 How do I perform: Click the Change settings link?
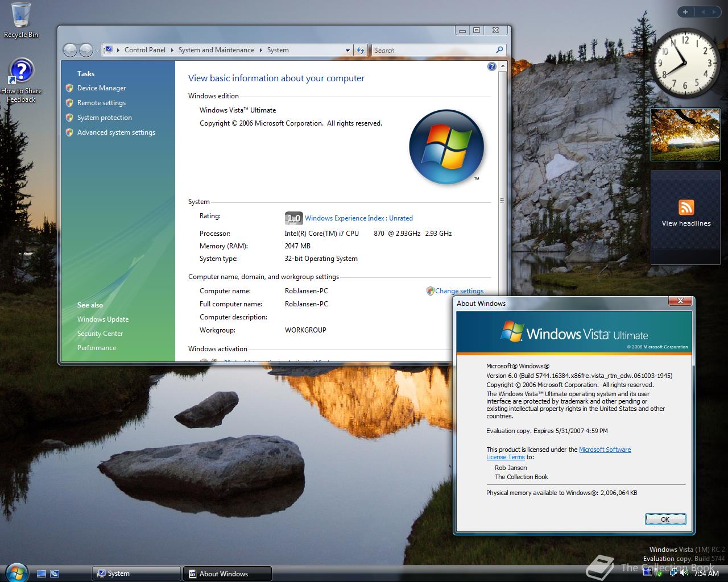pos(459,291)
